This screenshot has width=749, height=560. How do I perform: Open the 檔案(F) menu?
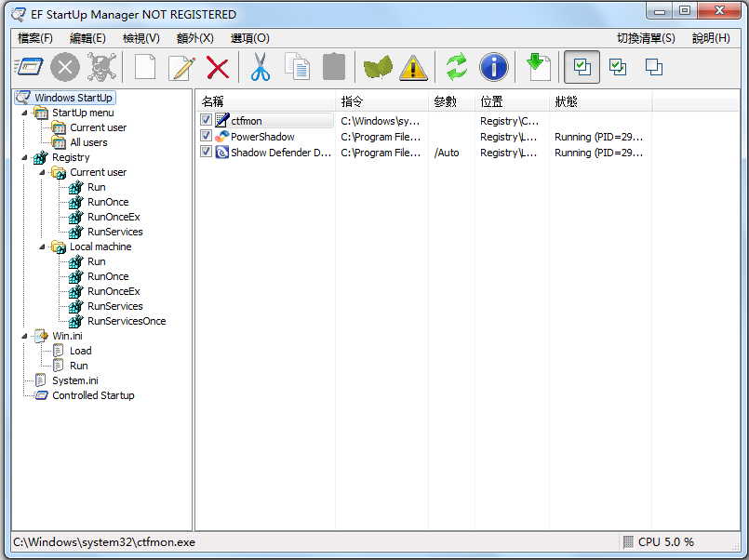(35, 38)
